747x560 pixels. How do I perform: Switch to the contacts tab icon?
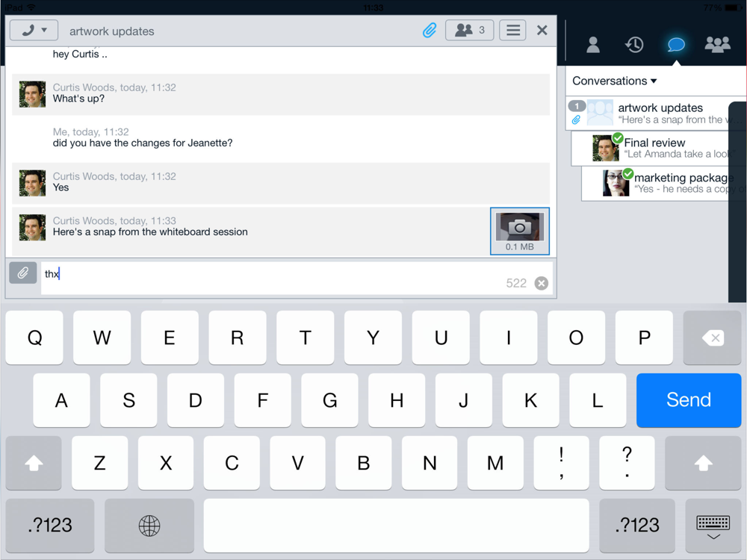coord(592,45)
